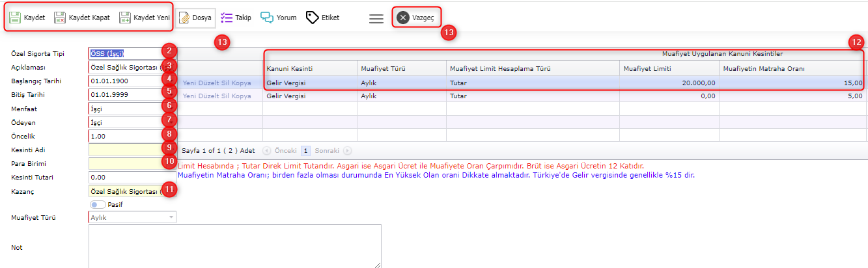Open the Dosya attachments button
The height and width of the screenshot is (268, 868).
click(x=196, y=18)
